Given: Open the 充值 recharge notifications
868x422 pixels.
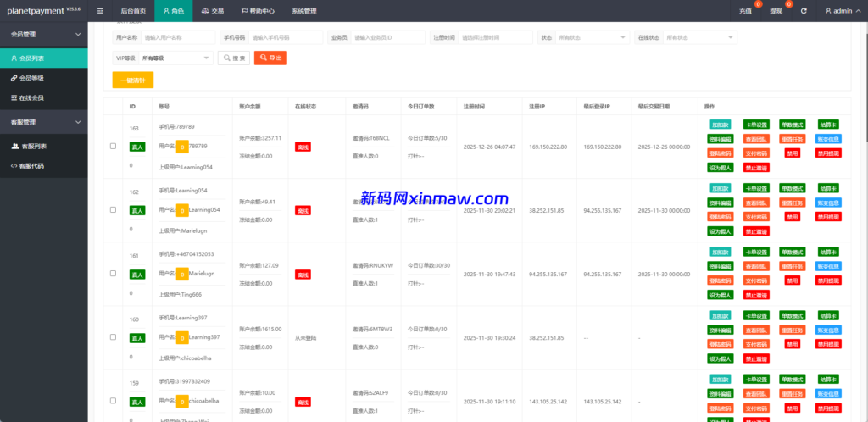Looking at the screenshot, I should point(745,11).
